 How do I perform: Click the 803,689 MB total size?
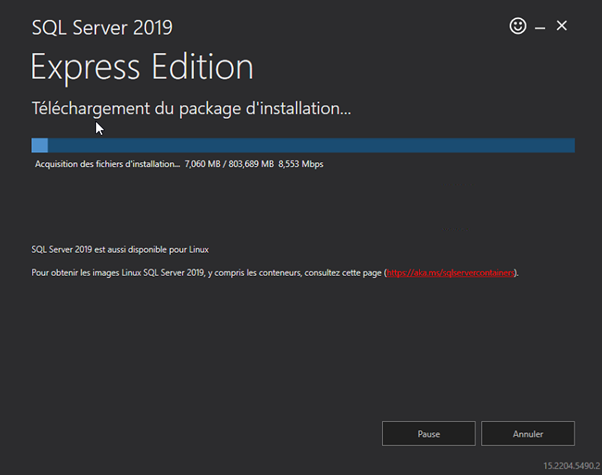[x=251, y=164]
